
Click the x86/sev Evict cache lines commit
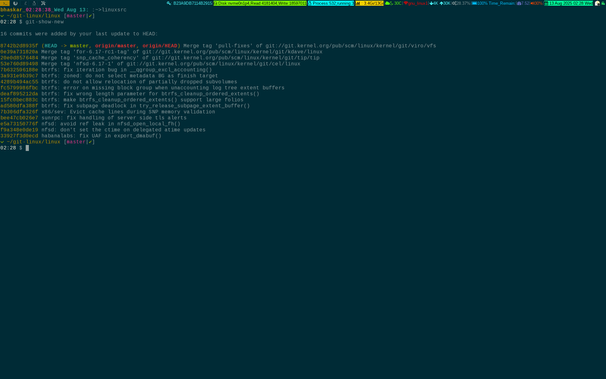(x=107, y=112)
